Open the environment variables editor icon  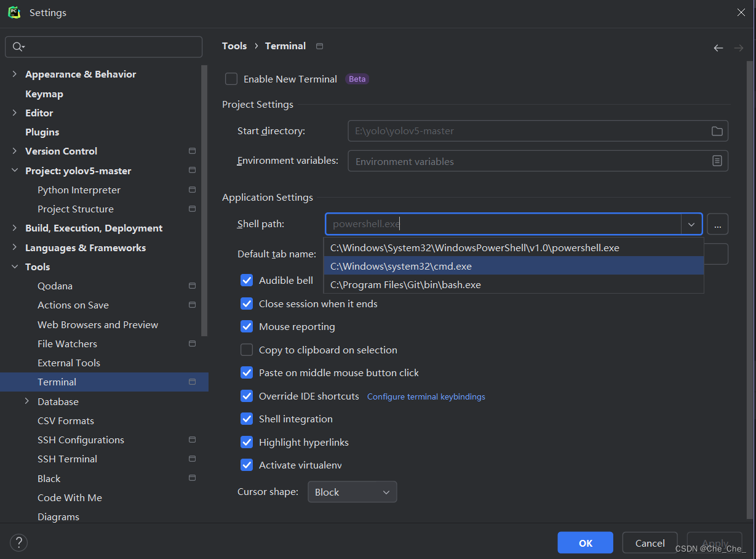click(717, 161)
